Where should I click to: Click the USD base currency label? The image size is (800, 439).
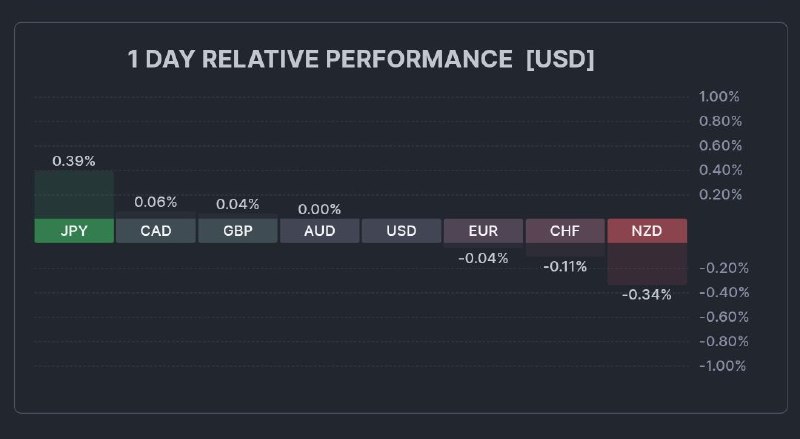pos(402,231)
